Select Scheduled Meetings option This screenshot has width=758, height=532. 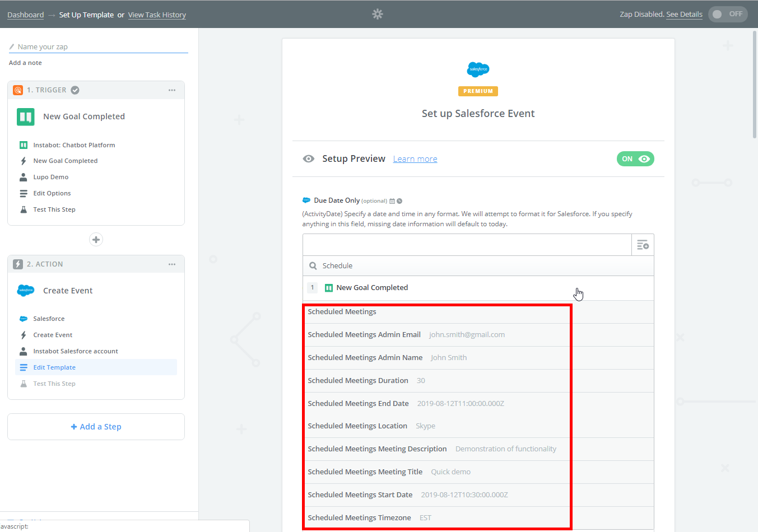pos(478,312)
